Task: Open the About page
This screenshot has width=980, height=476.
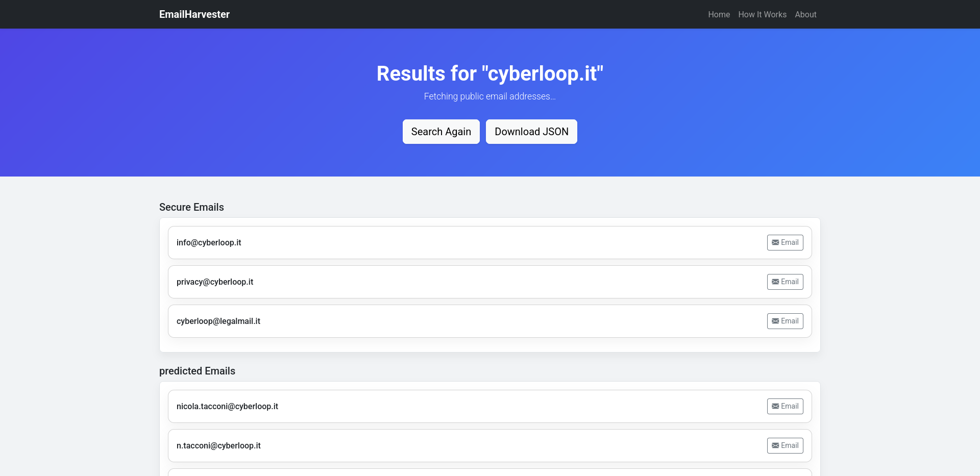Action: pos(805,14)
